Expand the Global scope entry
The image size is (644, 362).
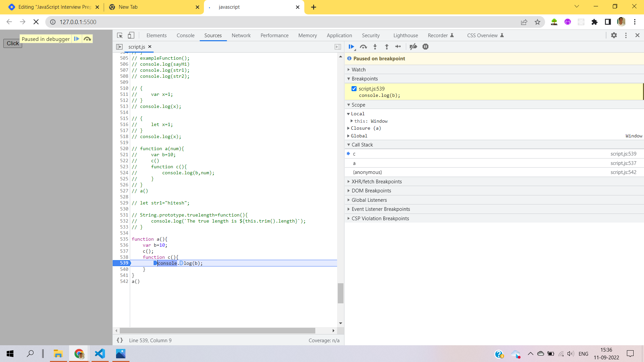point(359,136)
